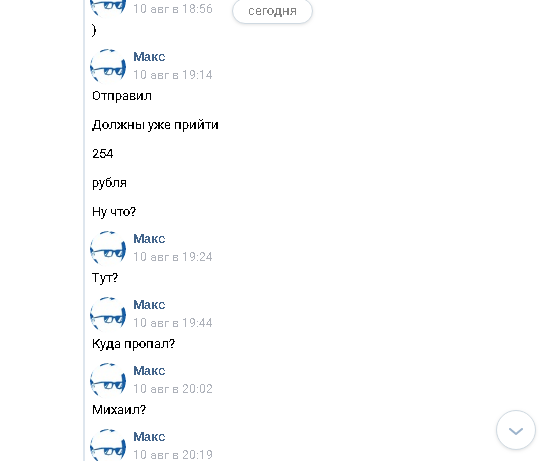Open Макс avatar at 19:24 message
548x461 pixels.
point(108,248)
